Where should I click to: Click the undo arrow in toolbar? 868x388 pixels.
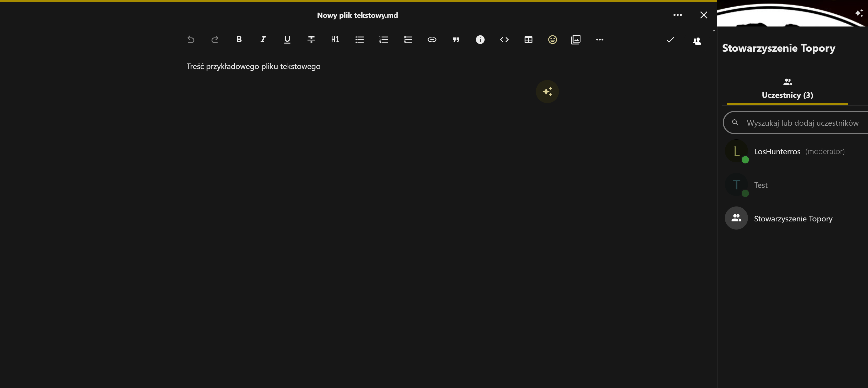[x=191, y=40]
